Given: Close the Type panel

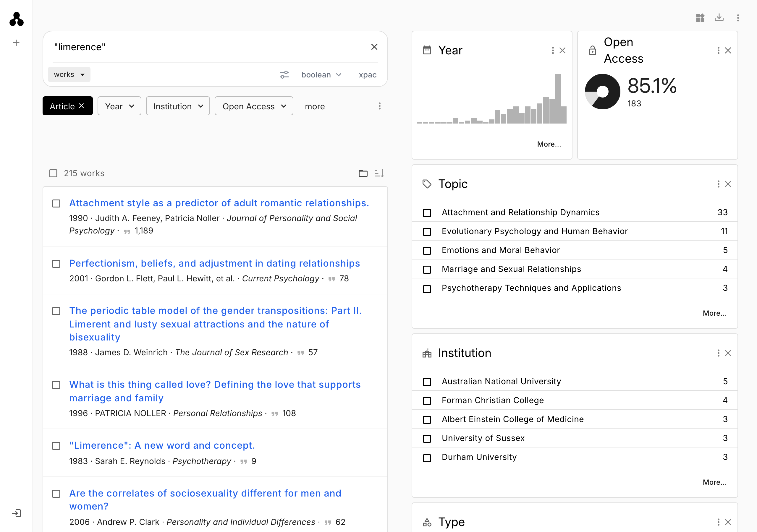Looking at the screenshot, I should point(728,522).
